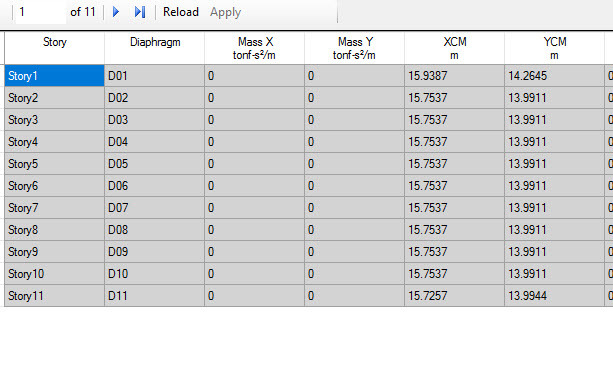Select diaphragm cell D03

154,120
